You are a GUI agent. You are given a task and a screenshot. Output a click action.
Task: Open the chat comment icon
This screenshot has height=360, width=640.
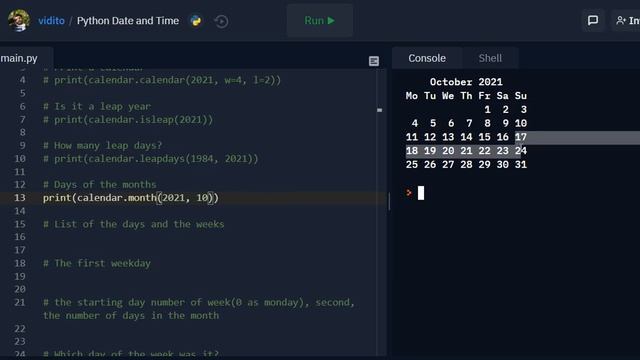tap(593, 20)
